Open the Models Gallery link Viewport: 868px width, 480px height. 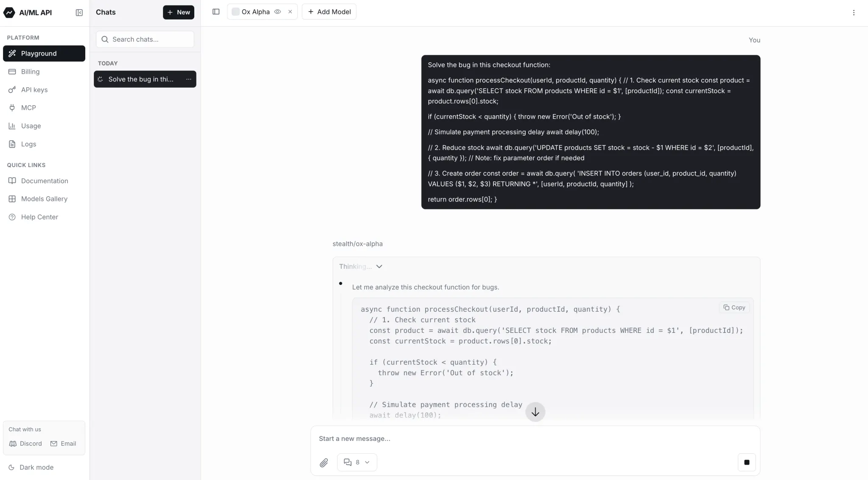(x=44, y=199)
